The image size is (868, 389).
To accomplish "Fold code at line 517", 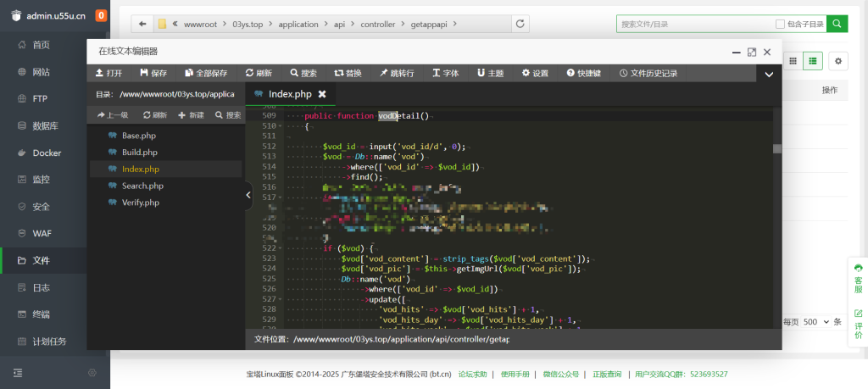I will tap(281, 197).
